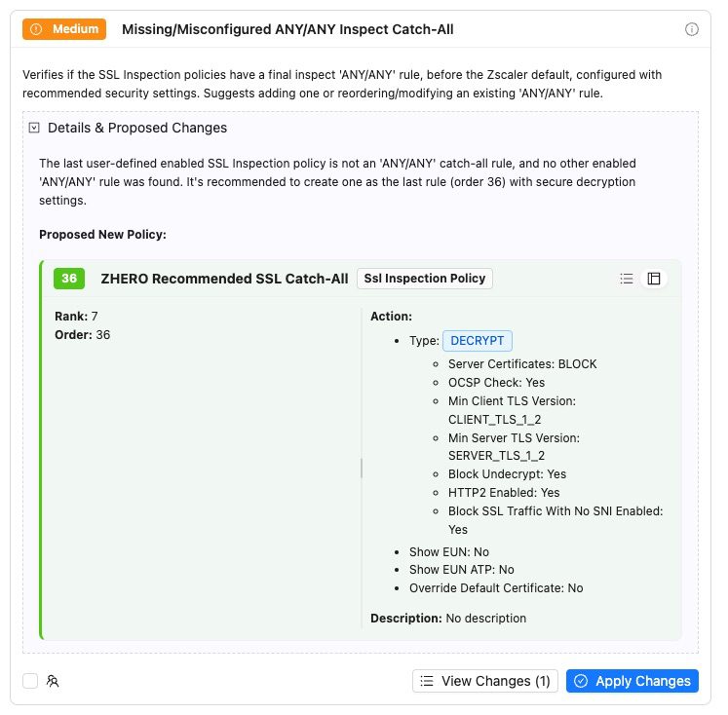
Task: Click the Ssl Inspection Policy tag
Action: click(424, 279)
